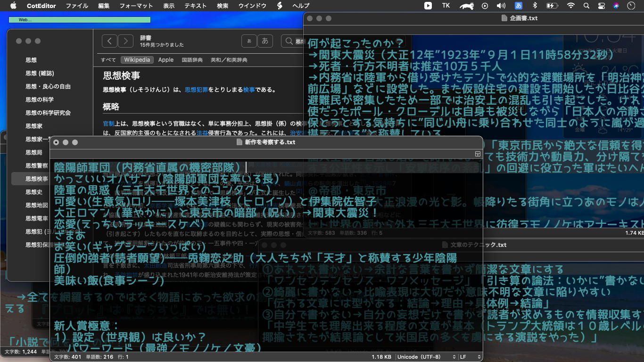Image resolution: width=644 pixels, height=362 pixels.
Task: Open the script menu icon in menu bar
Action: pos(280,6)
